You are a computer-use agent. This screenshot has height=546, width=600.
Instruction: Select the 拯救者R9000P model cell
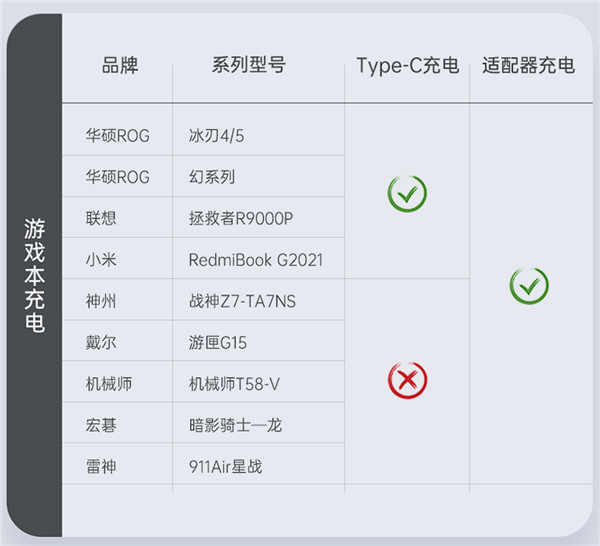tap(242, 218)
